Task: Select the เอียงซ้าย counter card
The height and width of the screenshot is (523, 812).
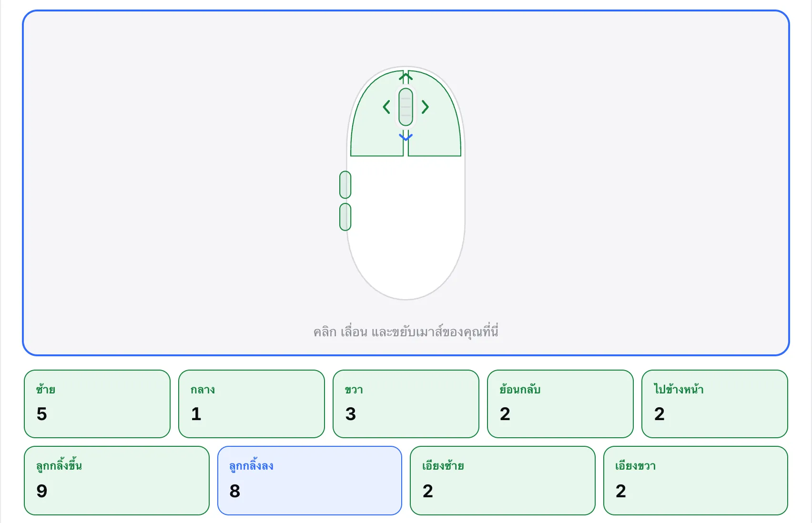Action: (x=503, y=481)
